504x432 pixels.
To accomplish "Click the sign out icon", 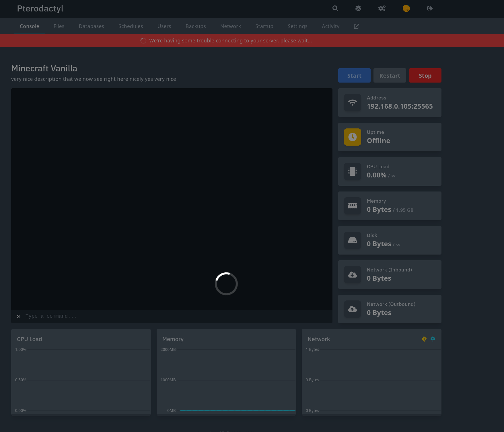I will point(430,9).
